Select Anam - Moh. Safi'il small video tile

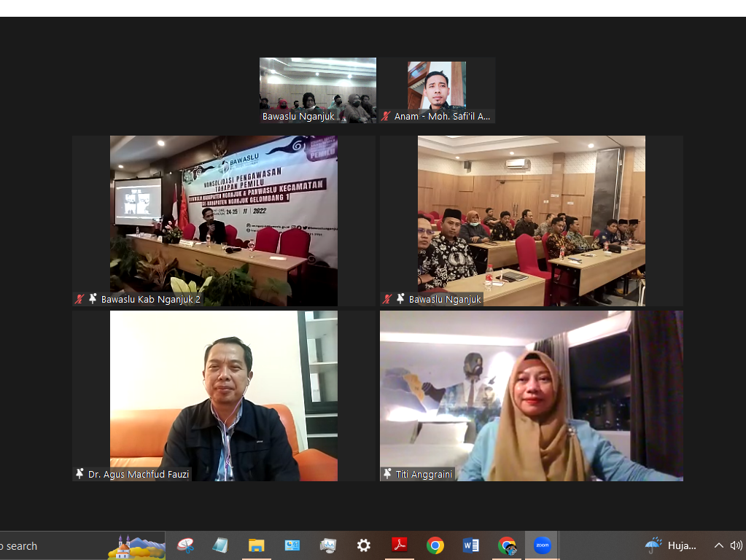click(437, 86)
